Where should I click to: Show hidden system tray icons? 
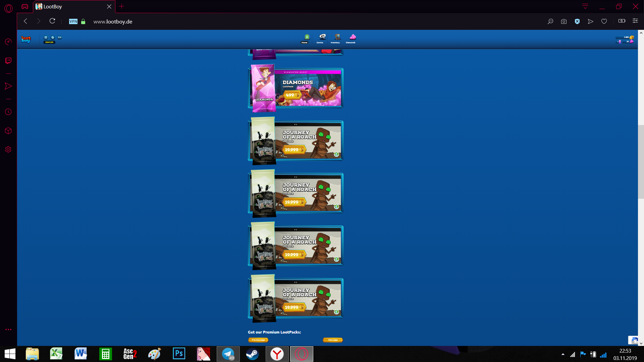click(x=563, y=354)
